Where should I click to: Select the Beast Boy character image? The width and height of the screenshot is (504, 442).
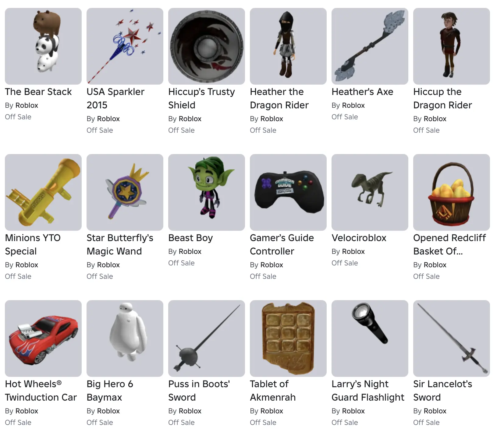point(207,192)
